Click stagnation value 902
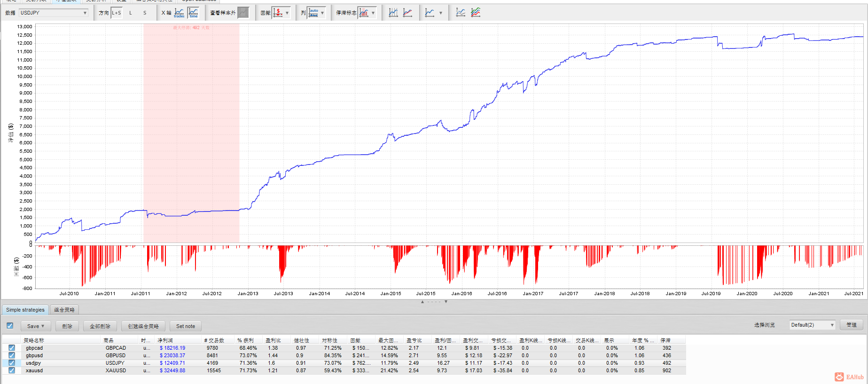Image resolution: width=868 pixels, height=384 pixels. pos(667,371)
